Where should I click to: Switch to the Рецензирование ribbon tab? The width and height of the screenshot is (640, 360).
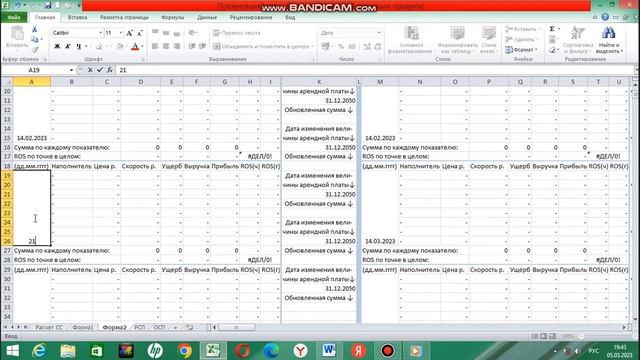tap(251, 18)
